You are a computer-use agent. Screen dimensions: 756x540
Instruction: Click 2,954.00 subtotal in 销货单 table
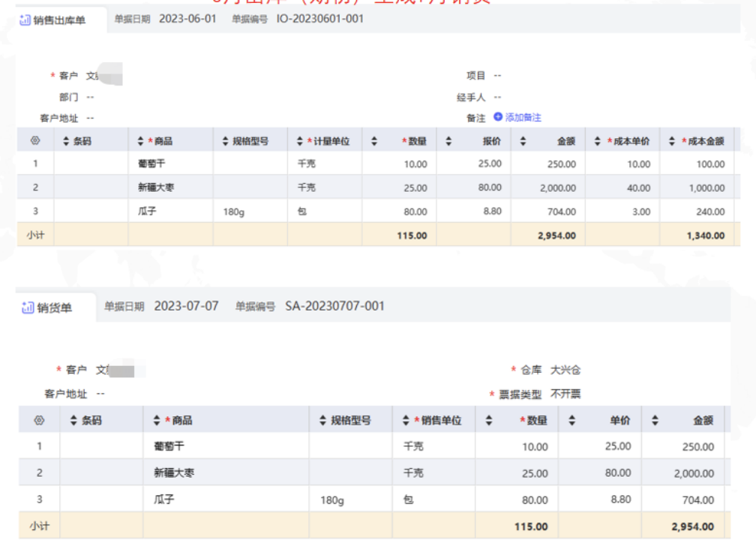pos(693,526)
